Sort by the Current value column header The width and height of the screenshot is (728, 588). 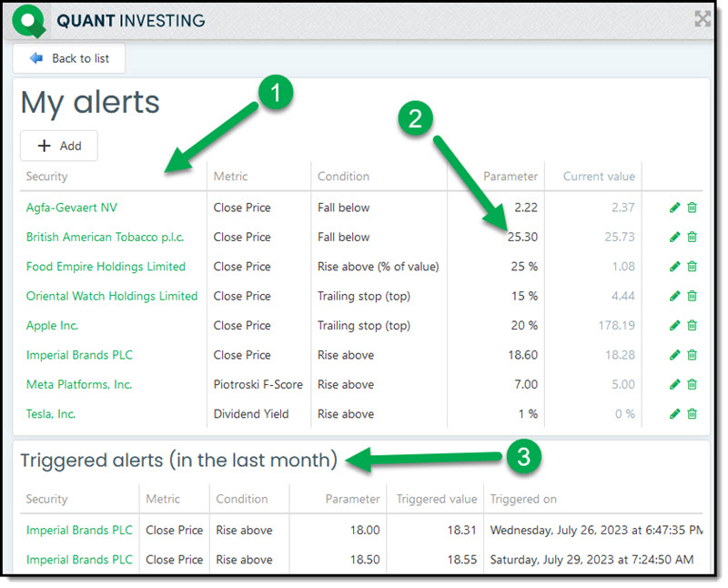point(599,177)
